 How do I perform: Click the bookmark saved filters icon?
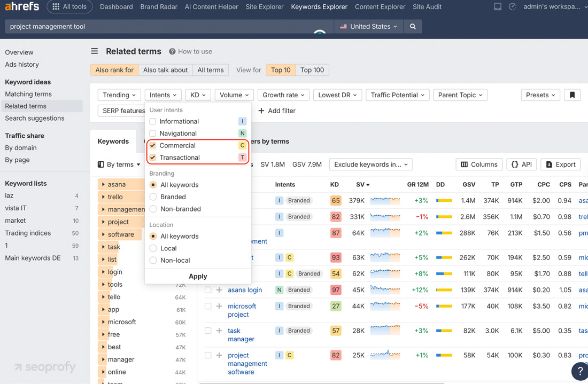(x=572, y=95)
